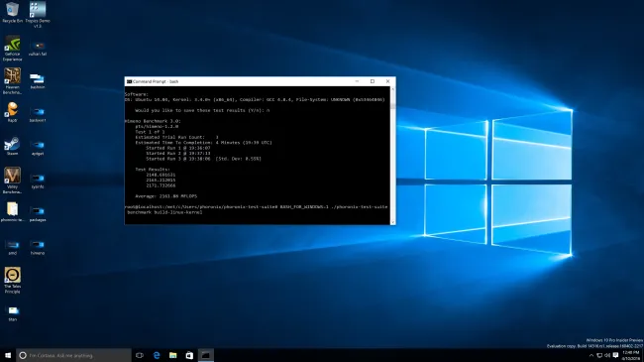Select the packages desktop file icon
This screenshot has width=644, height=362.
click(x=38, y=214)
